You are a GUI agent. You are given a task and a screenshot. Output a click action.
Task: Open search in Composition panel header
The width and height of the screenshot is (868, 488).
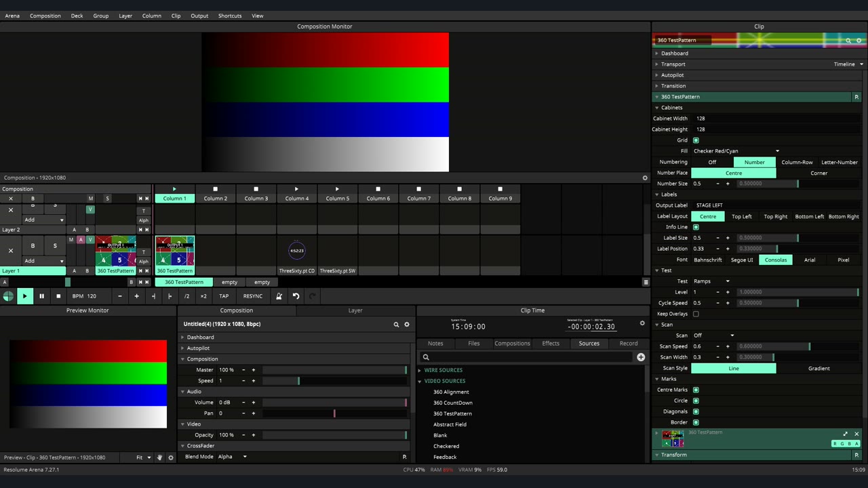[396, 325]
